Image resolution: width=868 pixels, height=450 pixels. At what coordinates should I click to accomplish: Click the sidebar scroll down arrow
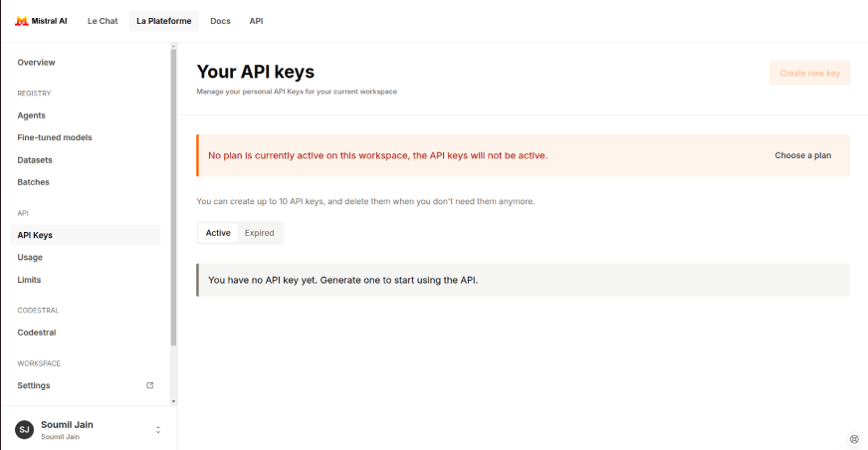coord(173,401)
